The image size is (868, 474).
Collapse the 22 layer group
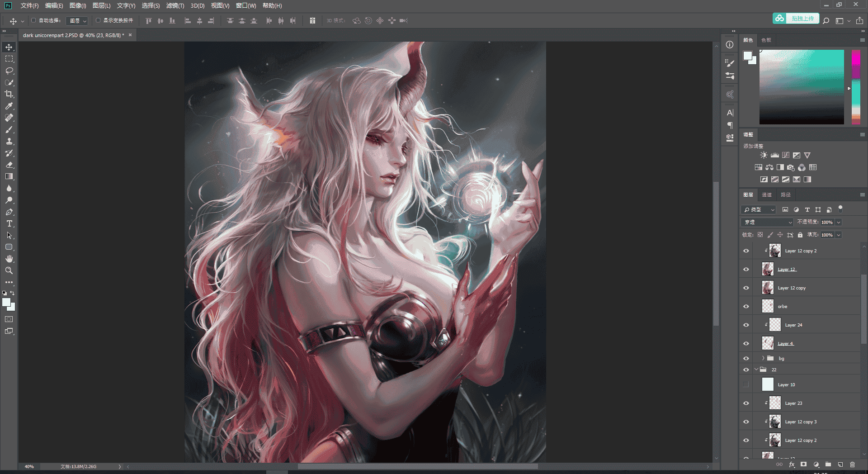coord(756,370)
